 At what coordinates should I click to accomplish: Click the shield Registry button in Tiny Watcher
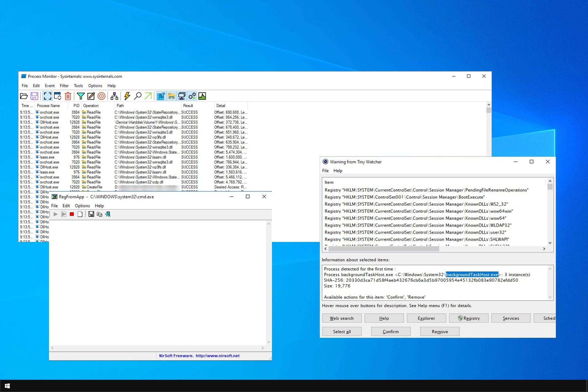click(469, 318)
